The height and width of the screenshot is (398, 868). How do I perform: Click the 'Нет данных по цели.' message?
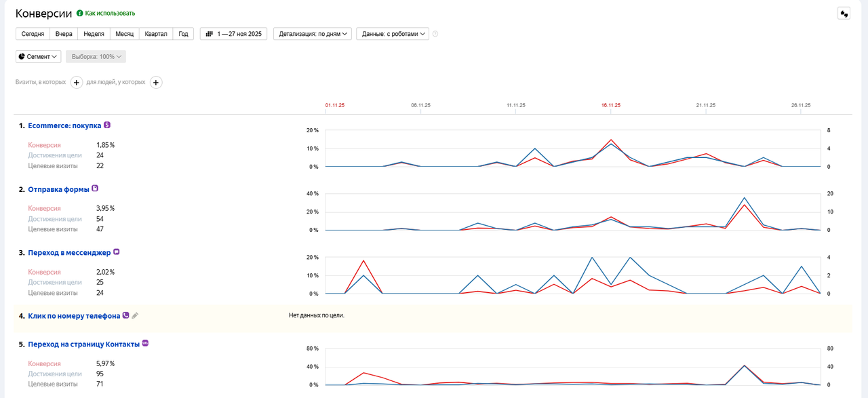(317, 315)
